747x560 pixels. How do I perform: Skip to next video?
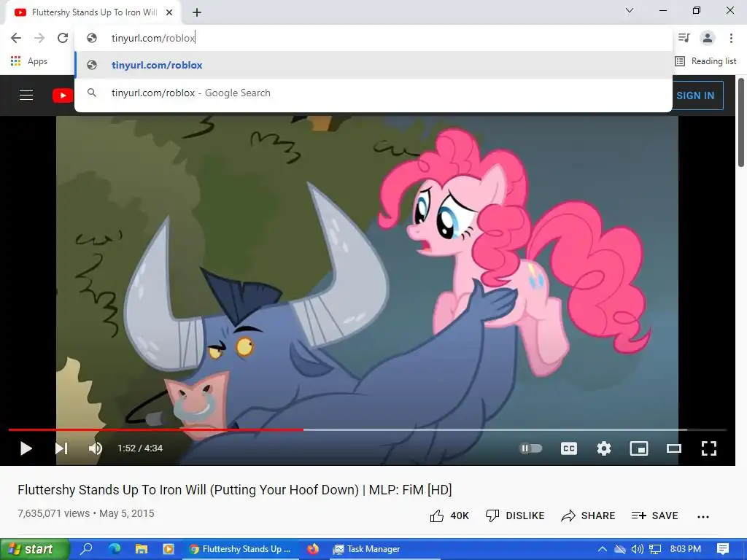pos(61,448)
